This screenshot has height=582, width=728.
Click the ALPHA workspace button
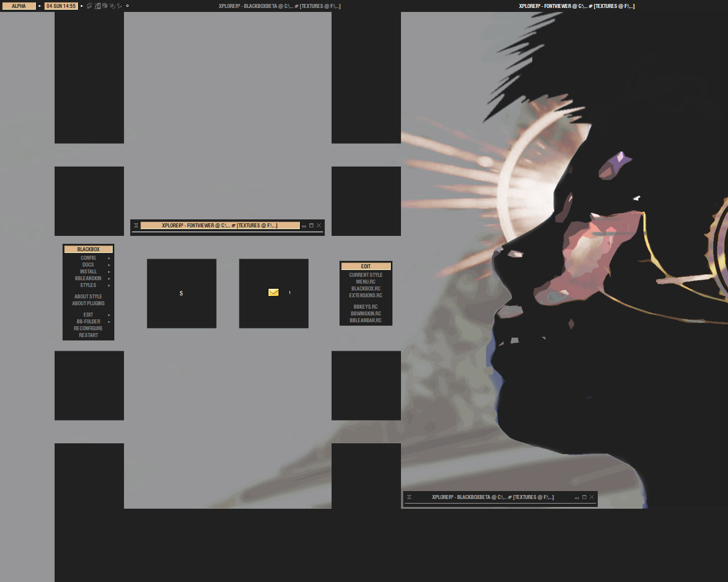coord(19,6)
